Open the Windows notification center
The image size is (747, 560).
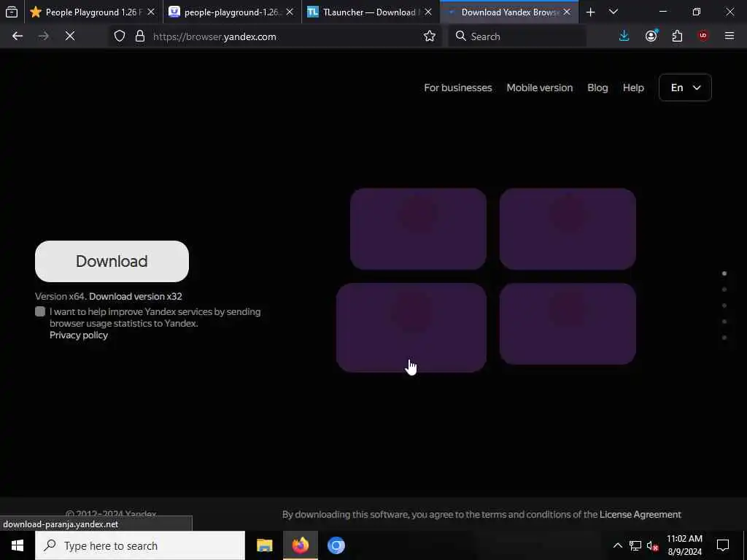(x=723, y=545)
